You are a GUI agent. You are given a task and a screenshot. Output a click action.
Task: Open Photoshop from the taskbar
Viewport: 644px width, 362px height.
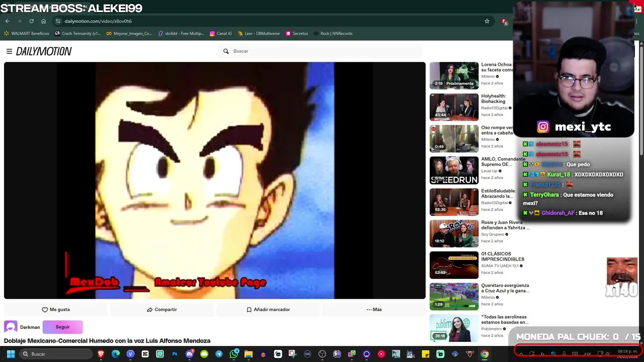[x=175, y=354]
